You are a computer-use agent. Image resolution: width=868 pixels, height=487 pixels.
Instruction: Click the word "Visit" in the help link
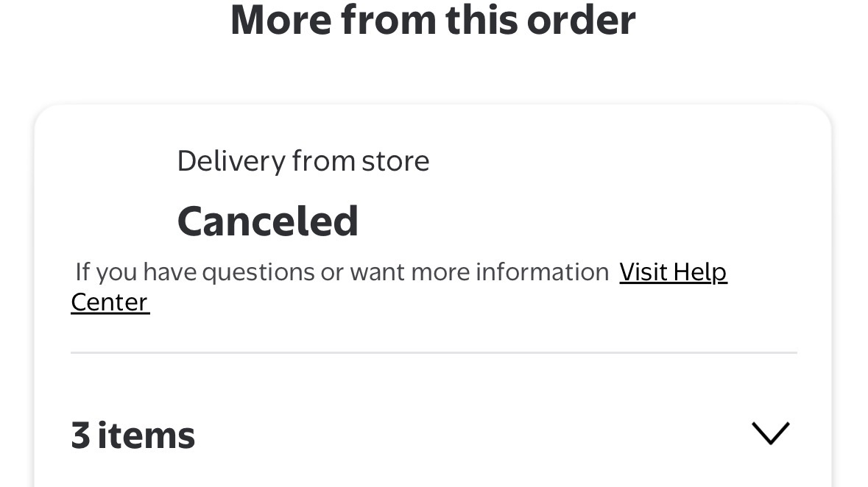[x=643, y=272]
